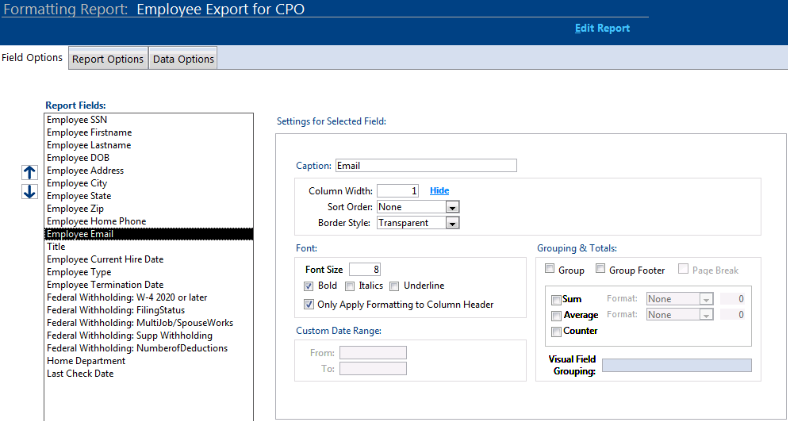Click into the Caption text field

point(426,165)
